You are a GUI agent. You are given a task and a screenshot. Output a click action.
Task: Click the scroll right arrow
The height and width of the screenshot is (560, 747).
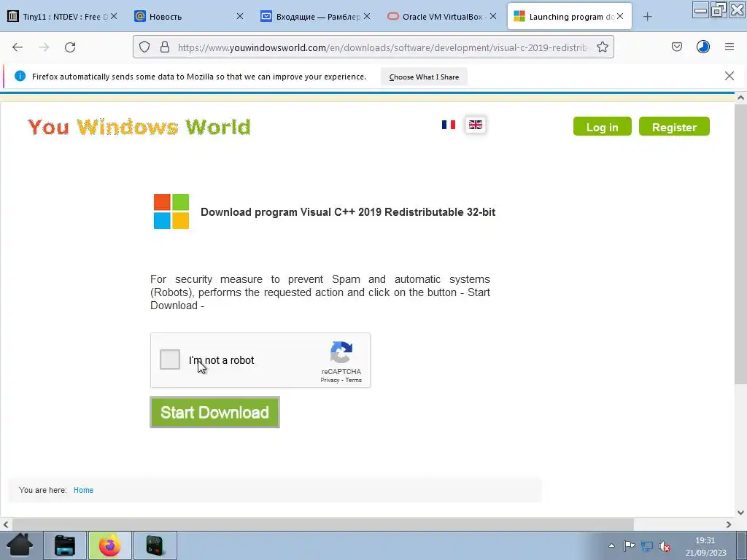[x=729, y=524]
